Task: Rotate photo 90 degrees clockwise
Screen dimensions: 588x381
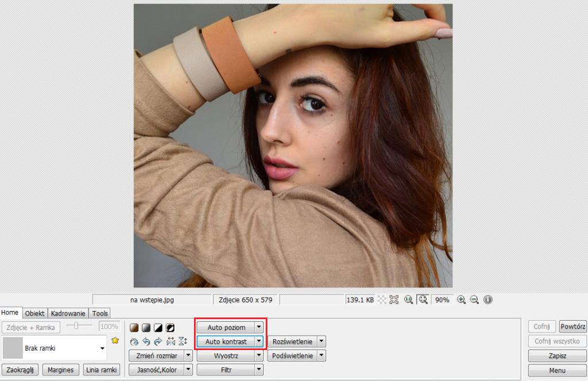Action: [158, 341]
